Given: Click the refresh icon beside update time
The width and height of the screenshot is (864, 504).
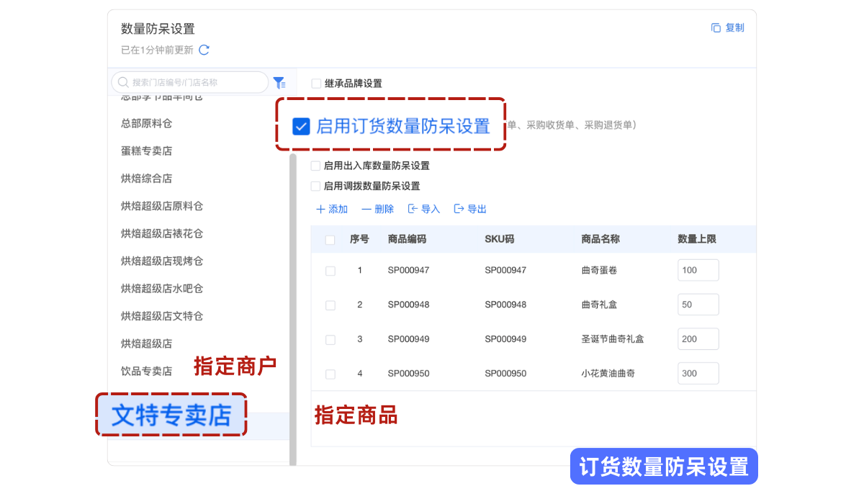Looking at the screenshot, I should (x=204, y=50).
